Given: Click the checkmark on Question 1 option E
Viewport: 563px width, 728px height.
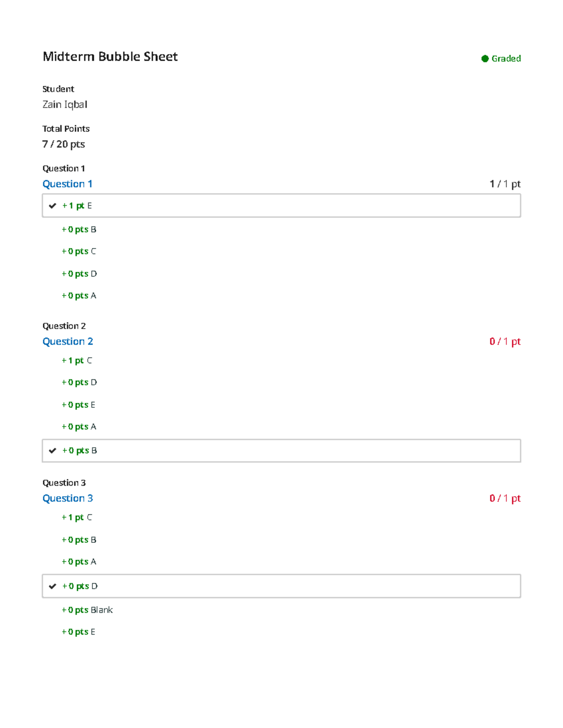Looking at the screenshot, I should pos(53,206).
